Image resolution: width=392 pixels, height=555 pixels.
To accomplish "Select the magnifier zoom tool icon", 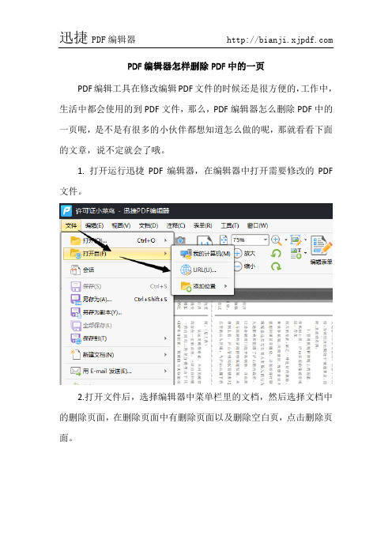I will pyautogui.click(x=277, y=240).
